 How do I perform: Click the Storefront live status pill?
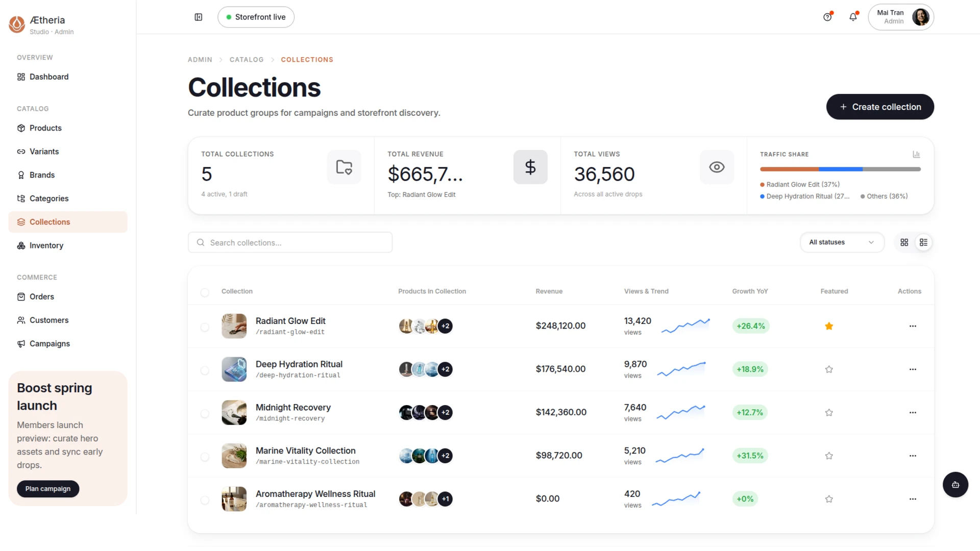[x=256, y=17]
